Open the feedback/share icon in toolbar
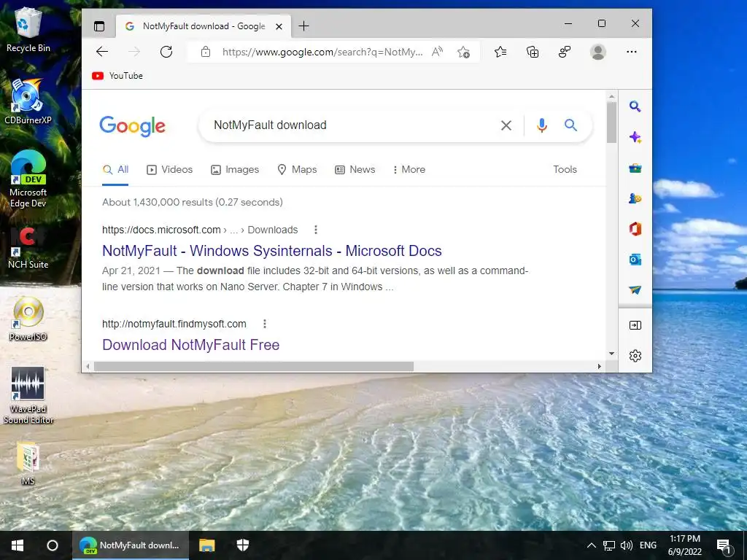Viewport: 747px width, 560px height. click(x=565, y=52)
